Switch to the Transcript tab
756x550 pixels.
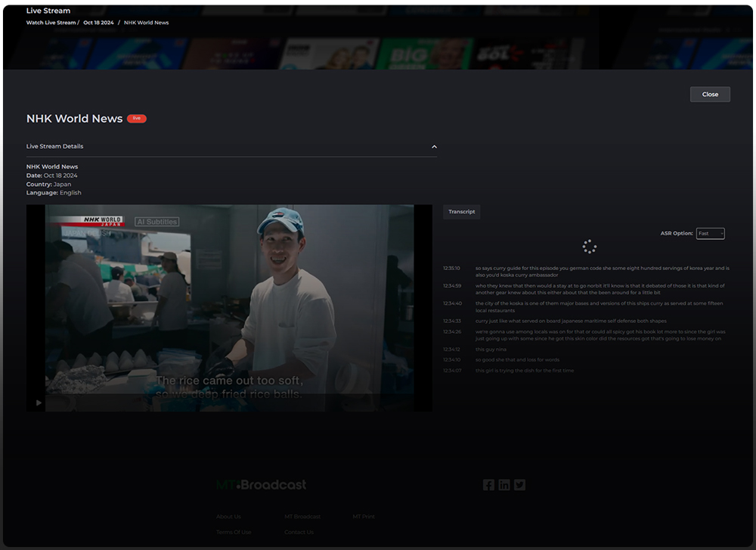pyautogui.click(x=461, y=212)
